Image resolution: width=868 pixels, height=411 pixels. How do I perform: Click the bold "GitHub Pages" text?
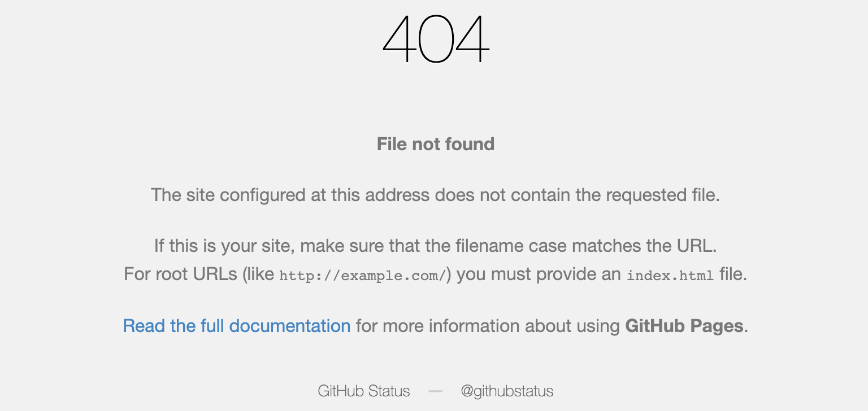(x=684, y=326)
